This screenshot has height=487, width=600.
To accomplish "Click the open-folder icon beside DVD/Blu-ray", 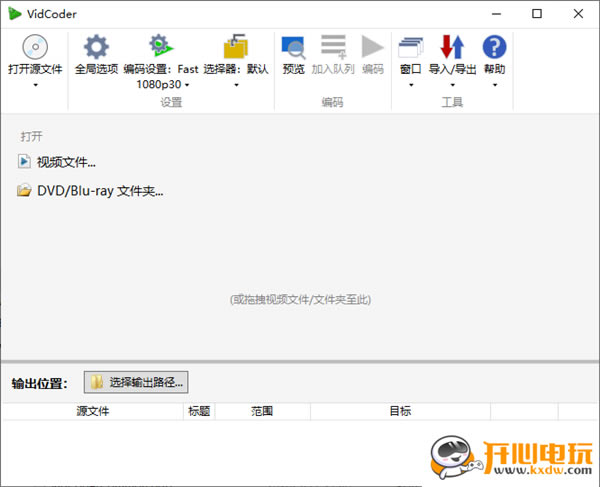I will click(x=24, y=190).
